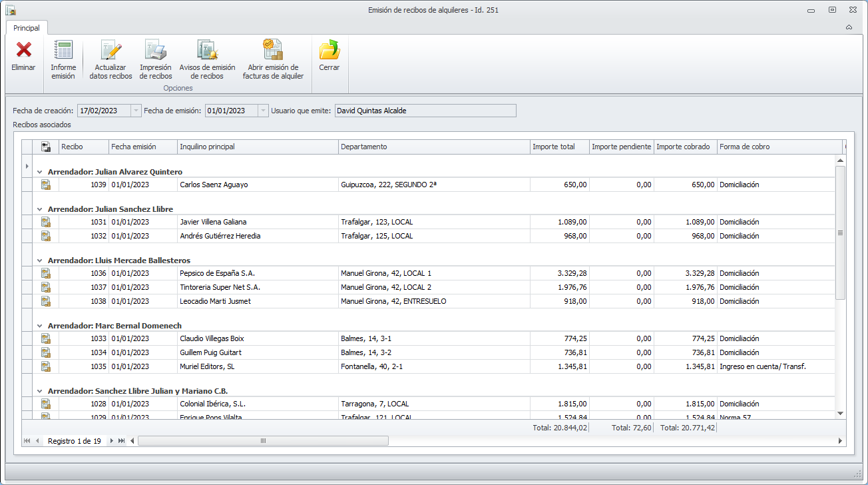Screen dimensions: 868x485
Task: Click the horizontal scrollbar thumb
Action: (263, 441)
